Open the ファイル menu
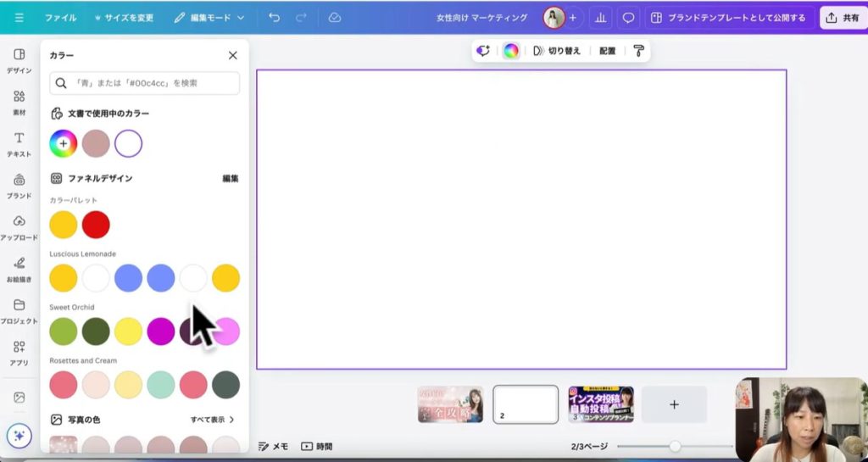The image size is (868, 462). 60,18
